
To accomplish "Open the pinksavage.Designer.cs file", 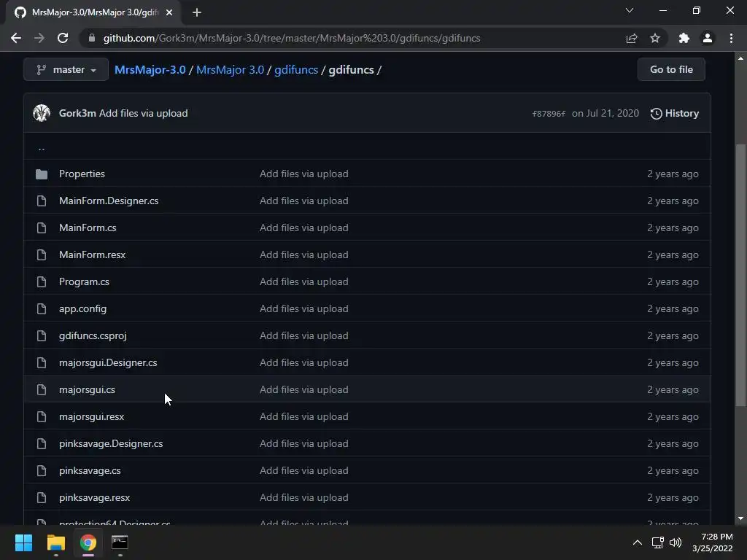I will 111,444.
